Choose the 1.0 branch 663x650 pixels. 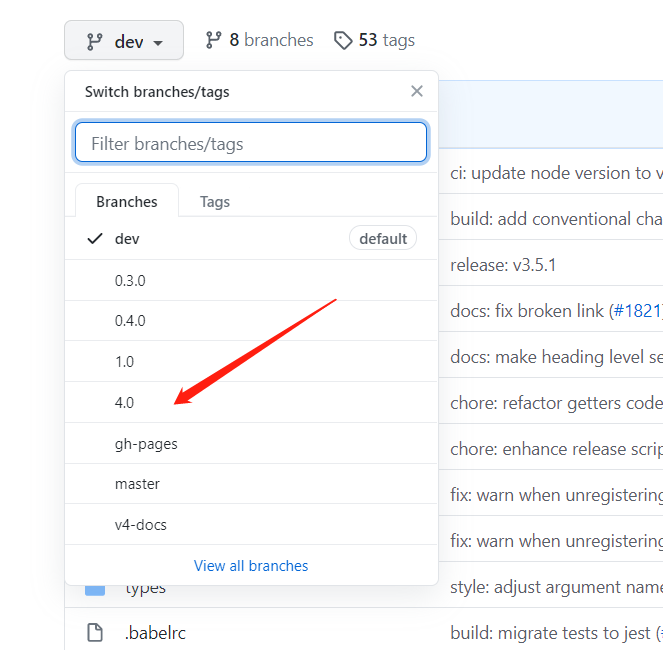click(x=124, y=362)
